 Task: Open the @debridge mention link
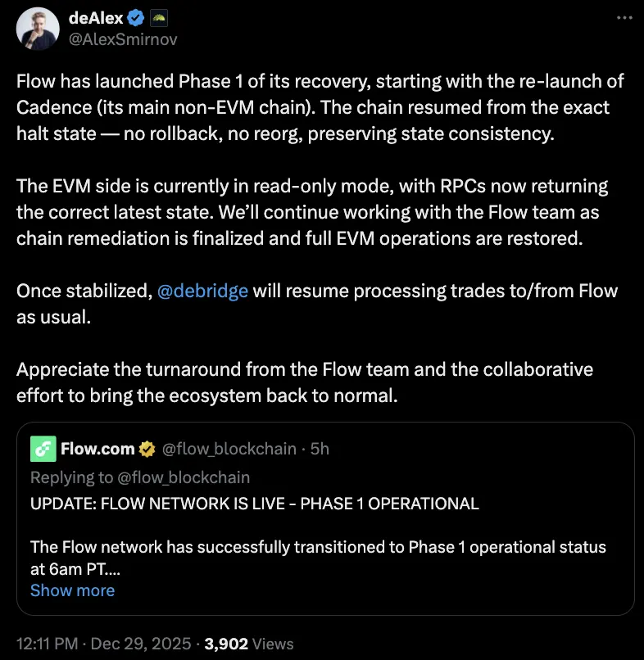point(203,291)
